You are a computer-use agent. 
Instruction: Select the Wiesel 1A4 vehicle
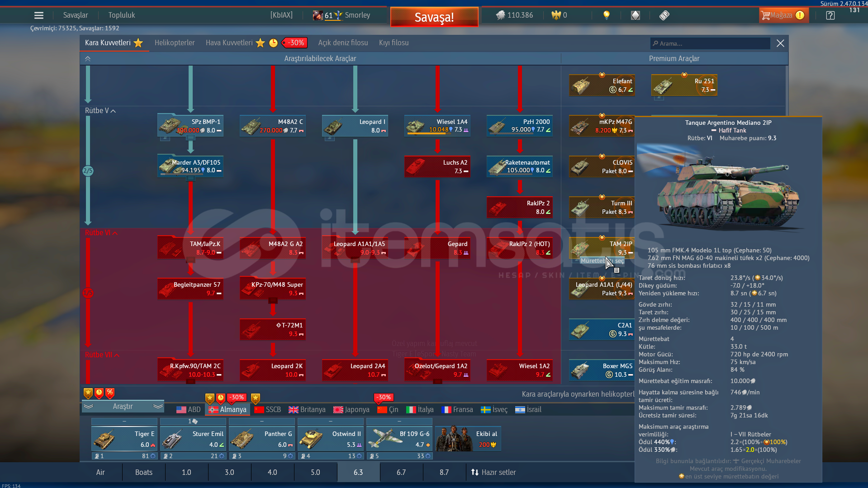point(437,126)
